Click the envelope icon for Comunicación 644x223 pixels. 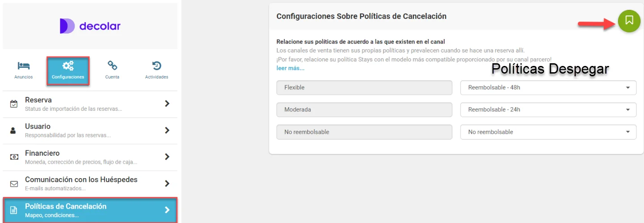coord(14,184)
